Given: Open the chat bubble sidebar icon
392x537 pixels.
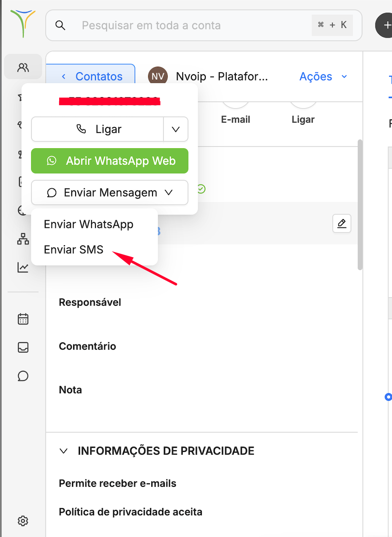Looking at the screenshot, I should (x=23, y=376).
